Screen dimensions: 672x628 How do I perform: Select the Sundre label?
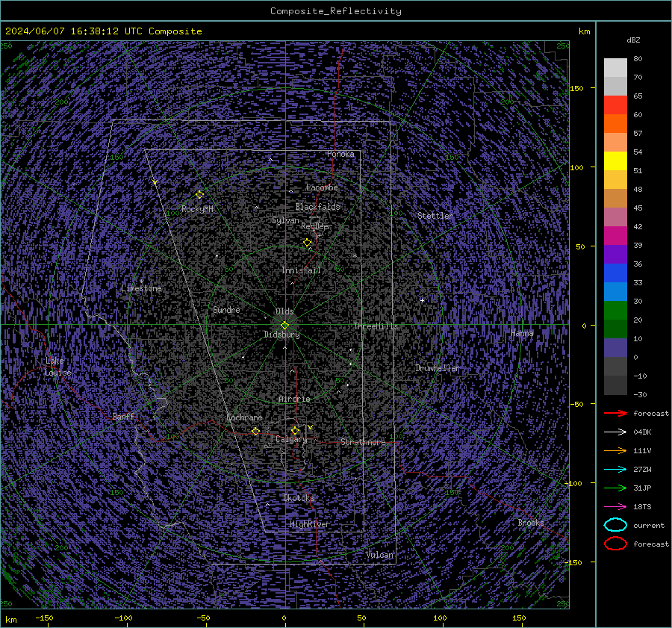226,310
